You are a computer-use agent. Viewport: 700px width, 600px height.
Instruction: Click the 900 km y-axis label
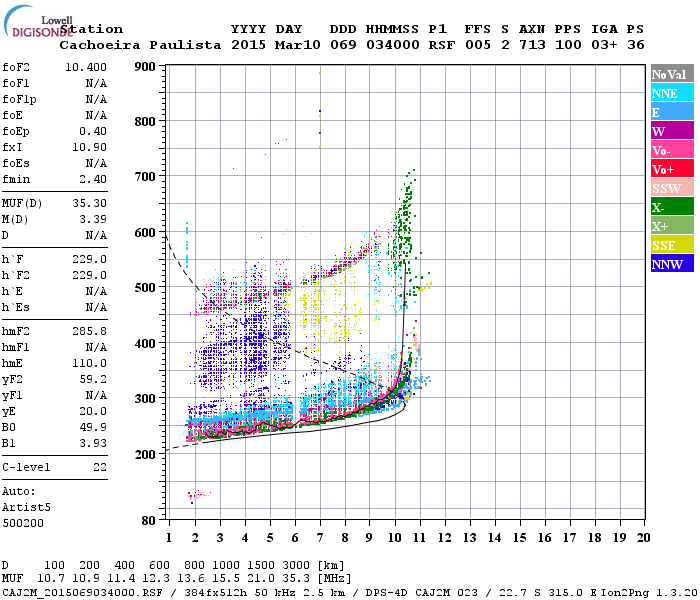coord(145,67)
